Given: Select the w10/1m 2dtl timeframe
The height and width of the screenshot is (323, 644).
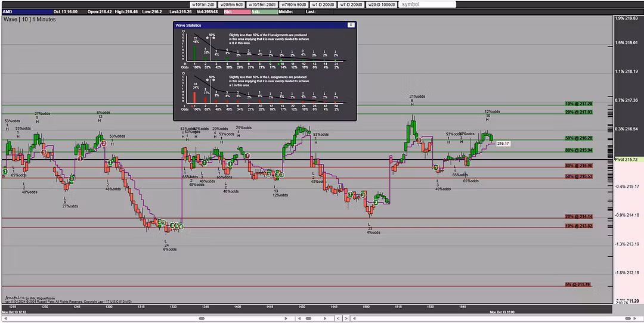Looking at the screenshot, I should [199, 4].
